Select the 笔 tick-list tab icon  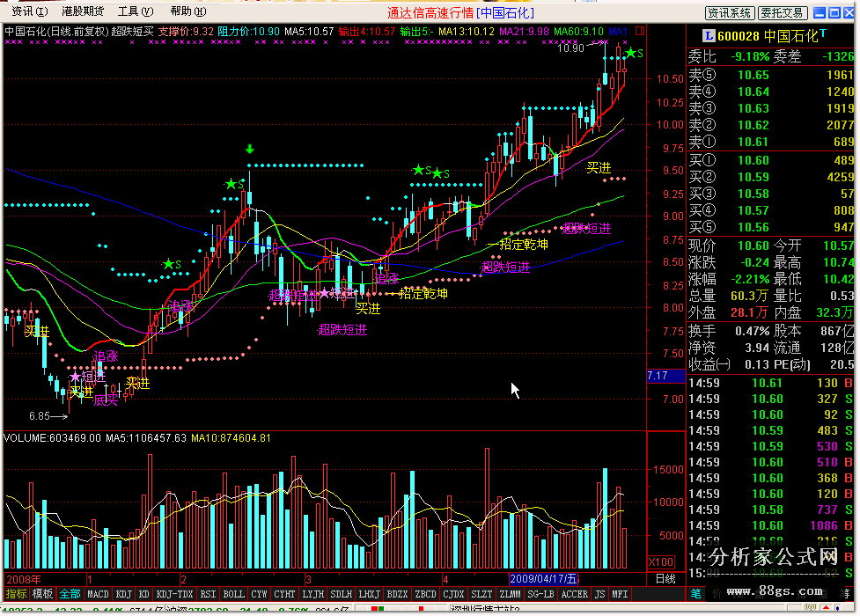(695, 593)
